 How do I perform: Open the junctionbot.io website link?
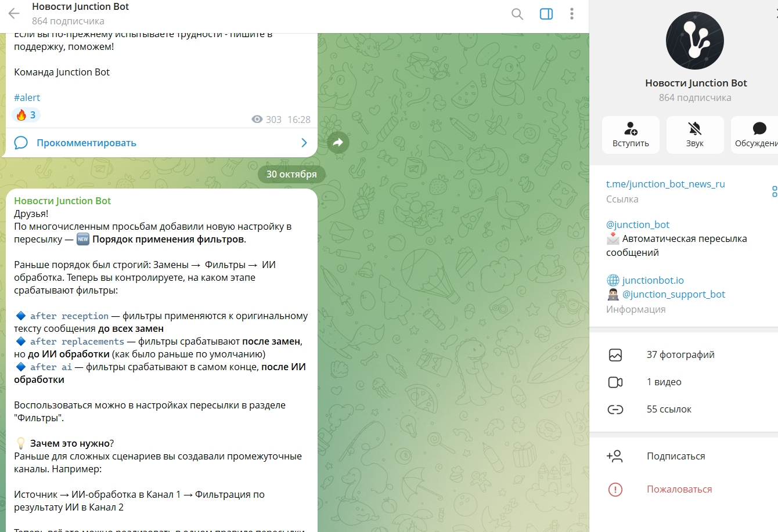pos(652,280)
